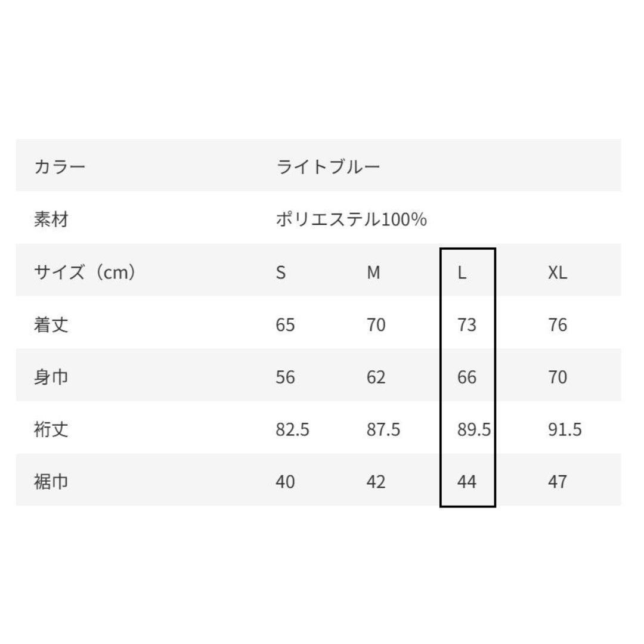644x644 pixels.
Task: Select the M size column header
Action: point(373,273)
